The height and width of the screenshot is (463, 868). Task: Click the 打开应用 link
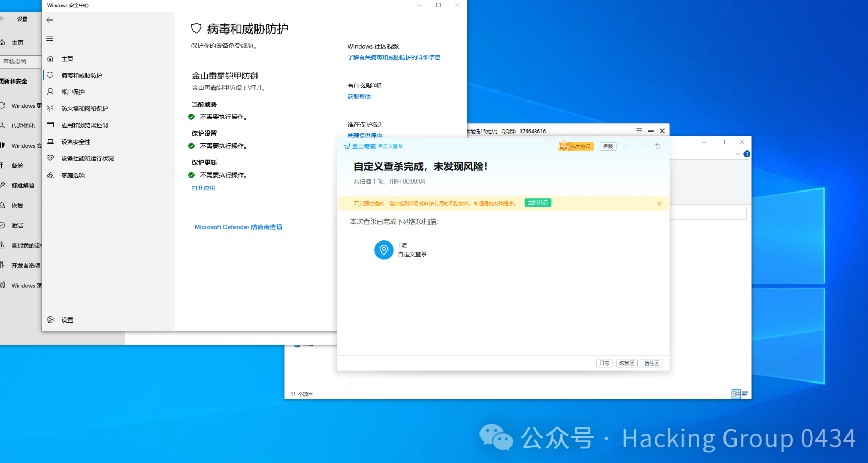(x=203, y=188)
